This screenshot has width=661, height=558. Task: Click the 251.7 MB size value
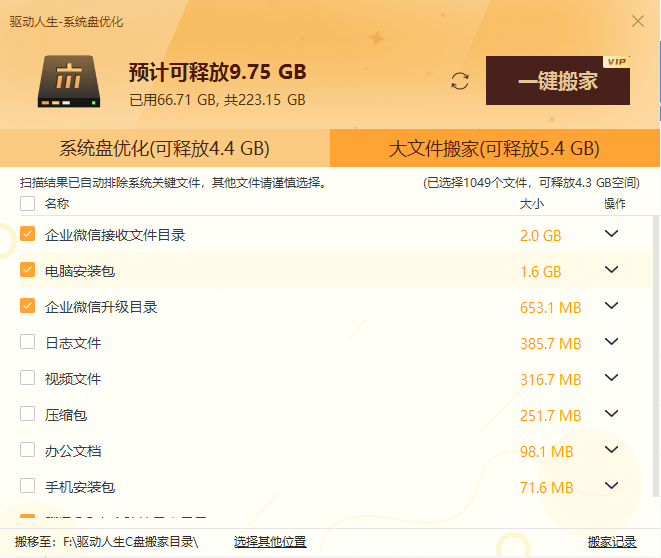click(551, 416)
